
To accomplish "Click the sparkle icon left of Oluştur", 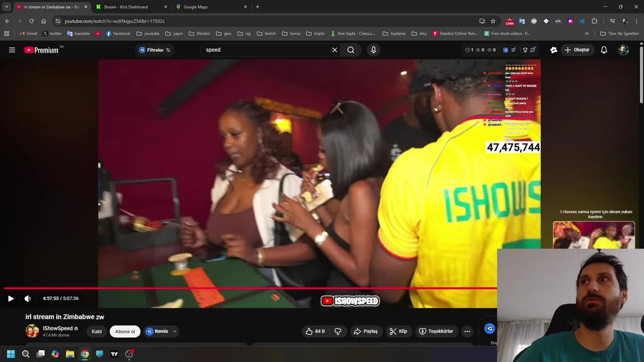I will (553, 50).
